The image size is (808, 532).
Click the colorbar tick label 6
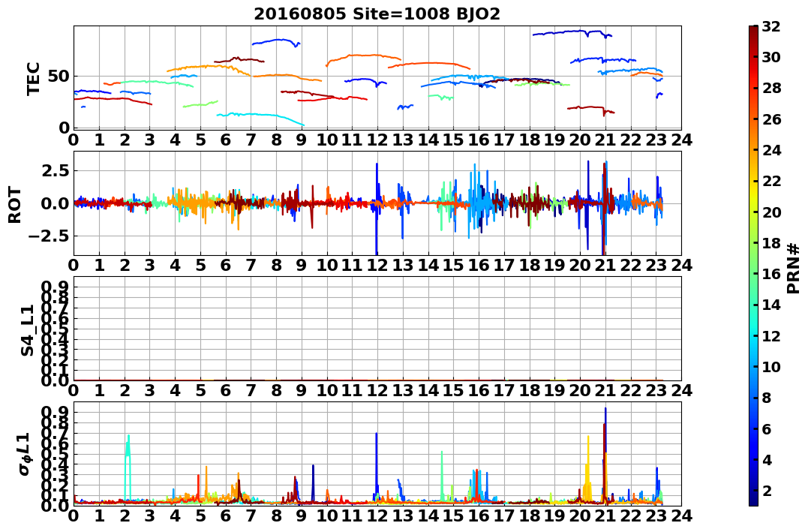(x=766, y=428)
